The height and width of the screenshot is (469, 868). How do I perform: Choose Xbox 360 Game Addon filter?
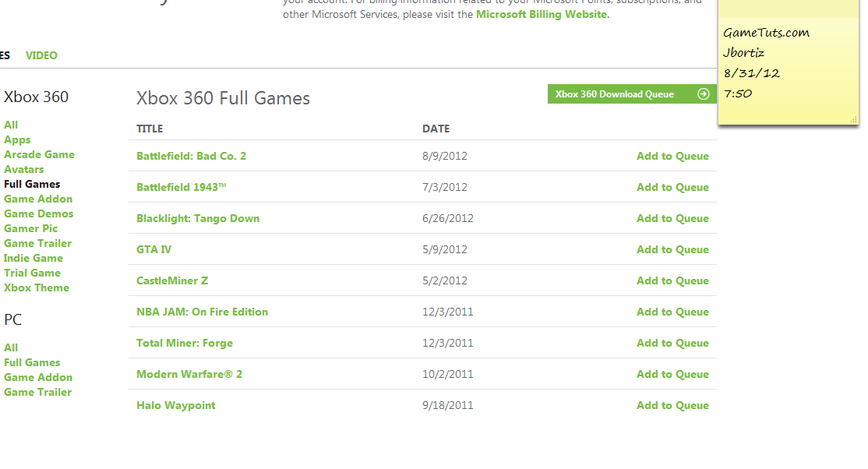38,199
